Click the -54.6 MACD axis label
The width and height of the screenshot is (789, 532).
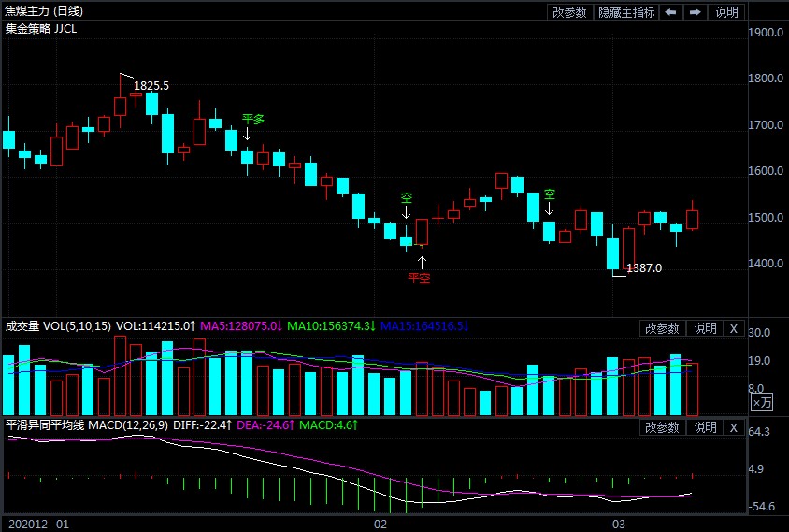[761, 507]
